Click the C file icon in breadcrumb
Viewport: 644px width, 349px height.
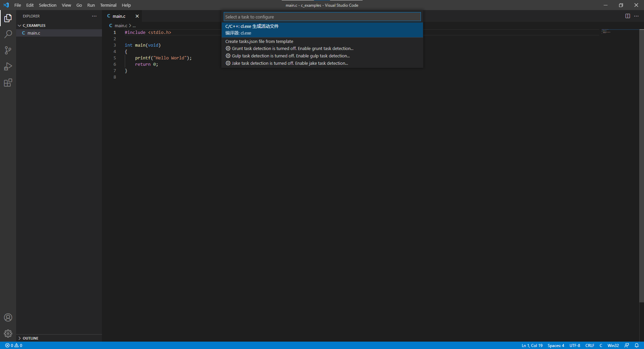click(x=111, y=26)
